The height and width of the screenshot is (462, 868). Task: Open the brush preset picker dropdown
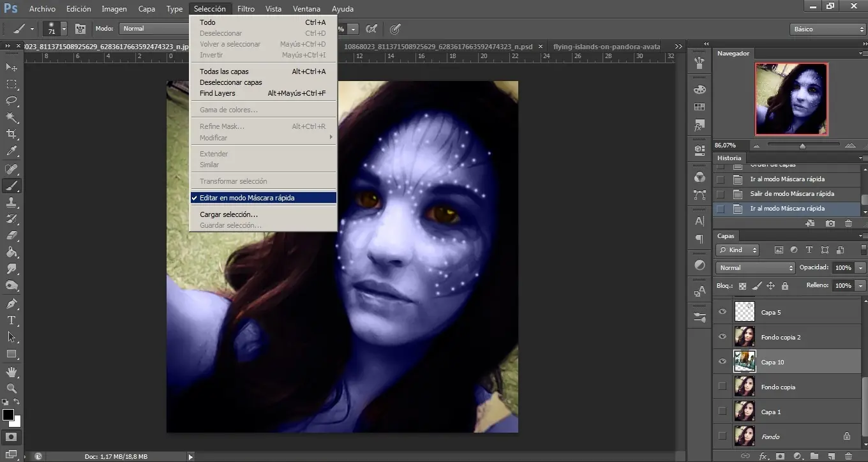pyautogui.click(x=64, y=29)
